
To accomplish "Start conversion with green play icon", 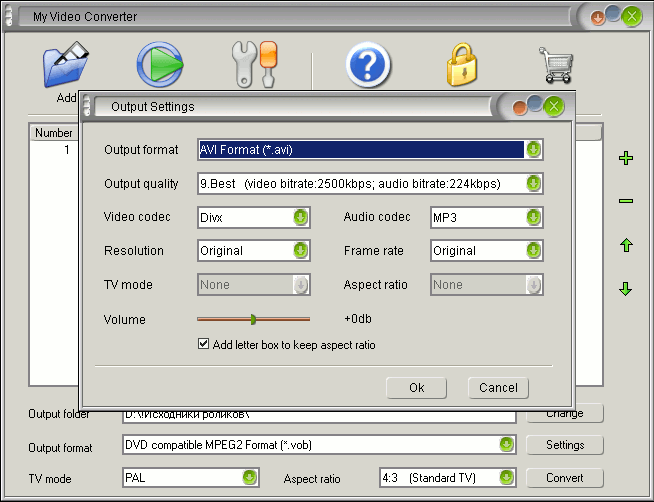I will [x=160, y=64].
